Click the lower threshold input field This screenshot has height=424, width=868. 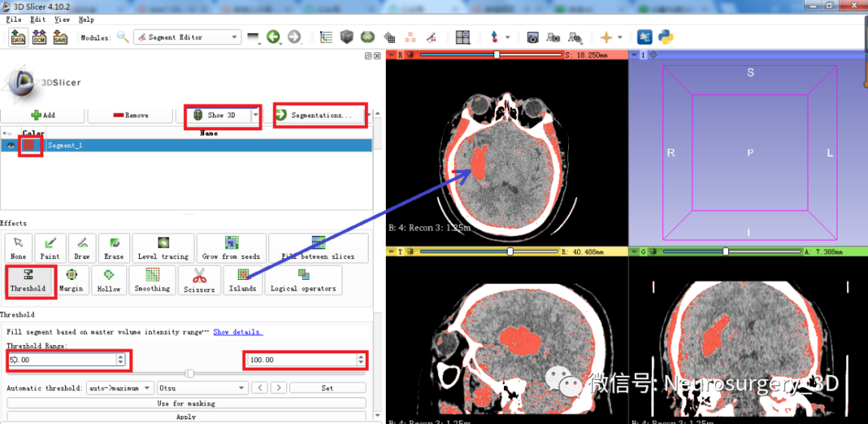pos(66,360)
